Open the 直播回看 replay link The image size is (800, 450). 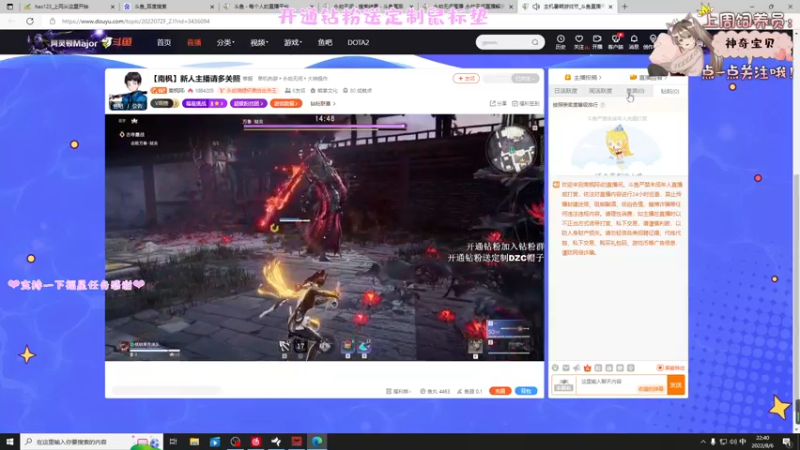click(x=648, y=78)
